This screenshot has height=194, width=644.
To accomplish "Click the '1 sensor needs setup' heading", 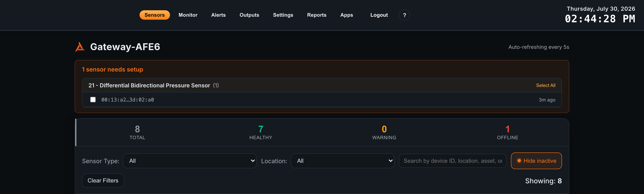I will [x=112, y=69].
